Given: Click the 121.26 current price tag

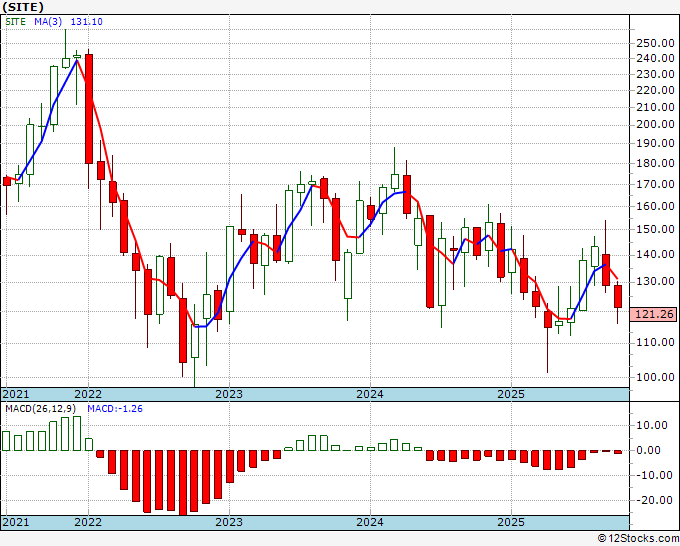Looking at the screenshot, I should (654, 314).
